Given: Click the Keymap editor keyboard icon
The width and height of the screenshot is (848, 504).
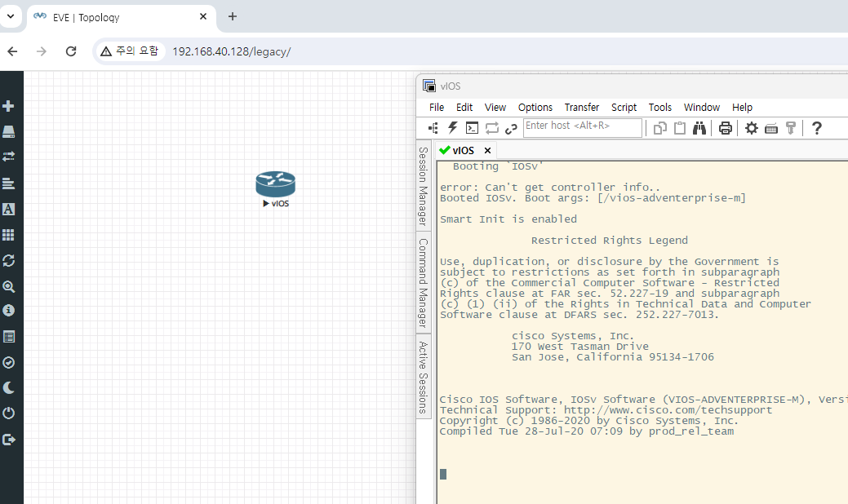Looking at the screenshot, I should [771, 129].
